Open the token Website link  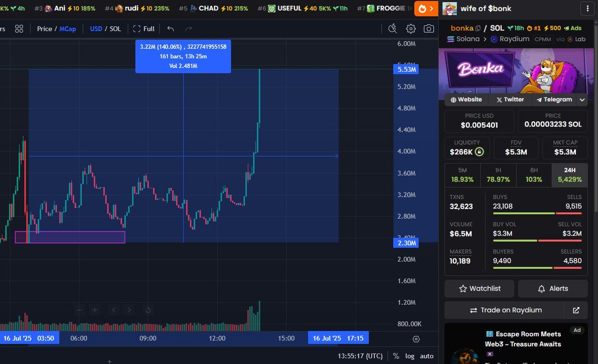[x=466, y=100]
